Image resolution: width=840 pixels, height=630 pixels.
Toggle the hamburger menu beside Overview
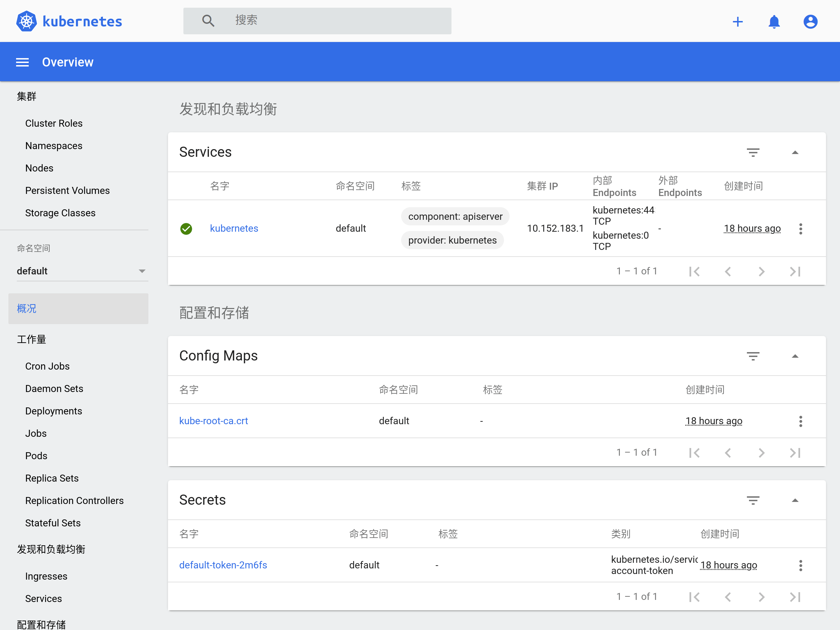[x=22, y=62]
